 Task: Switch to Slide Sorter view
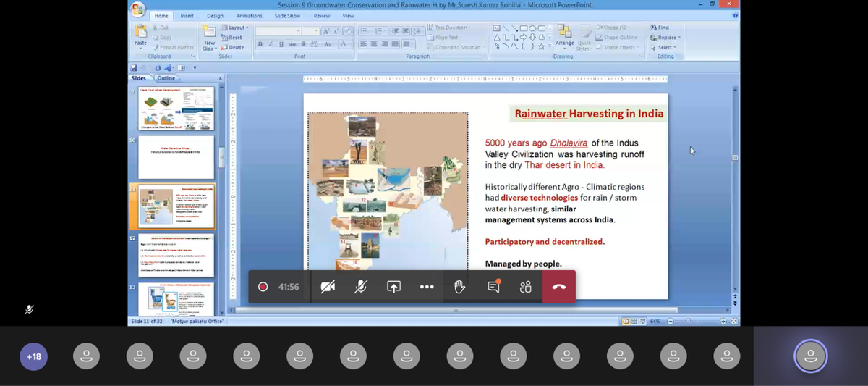coord(634,321)
